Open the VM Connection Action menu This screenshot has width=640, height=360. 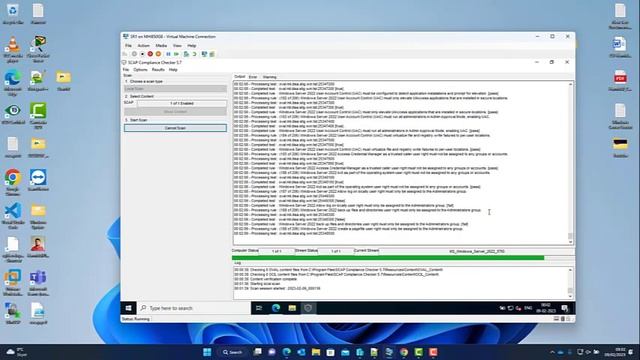(x=143, y=46)
